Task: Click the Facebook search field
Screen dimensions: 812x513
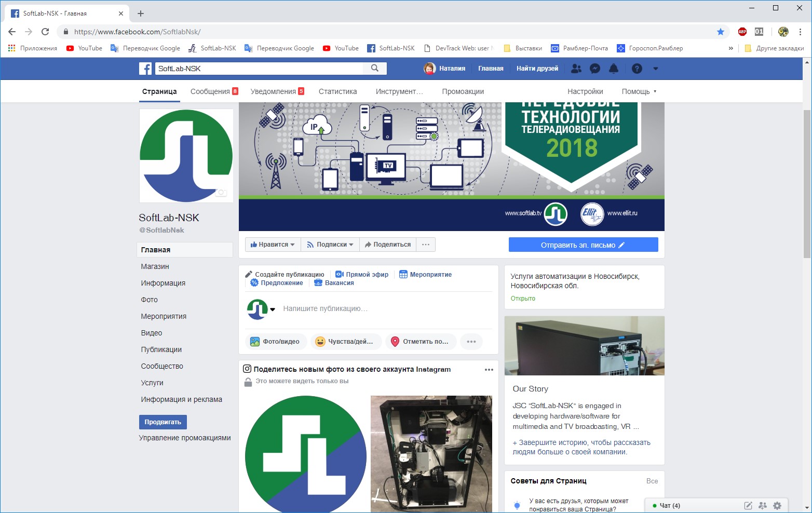Action: (x=258, y=69)
